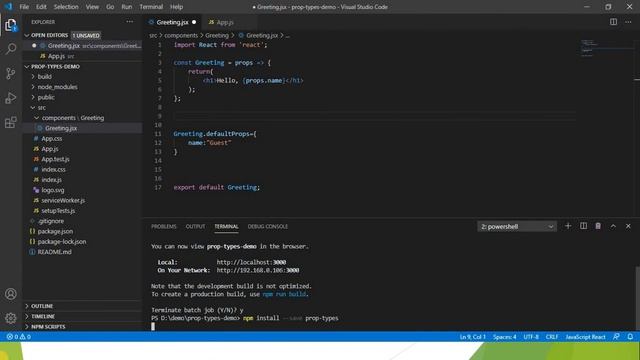This screenshot has height=360, width=640.
Task: Open the Edit menu
Action: pyautogui.click(x=41, y=7)
